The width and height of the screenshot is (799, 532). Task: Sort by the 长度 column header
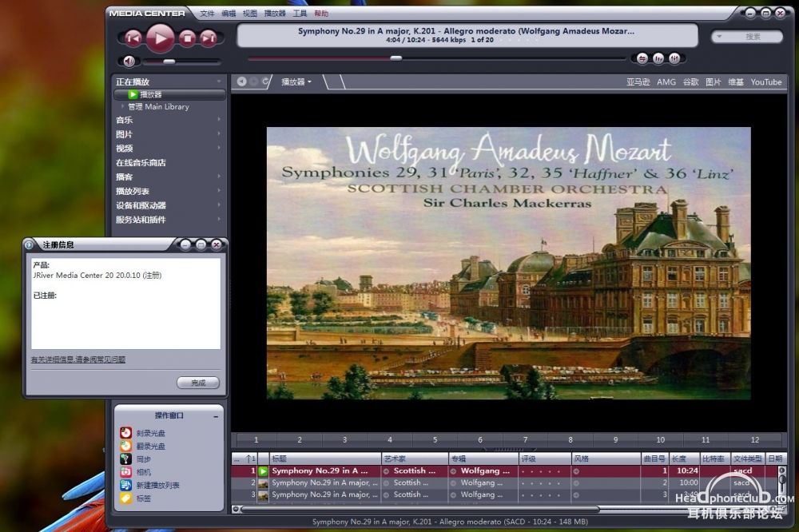click(x=684, y=459)
